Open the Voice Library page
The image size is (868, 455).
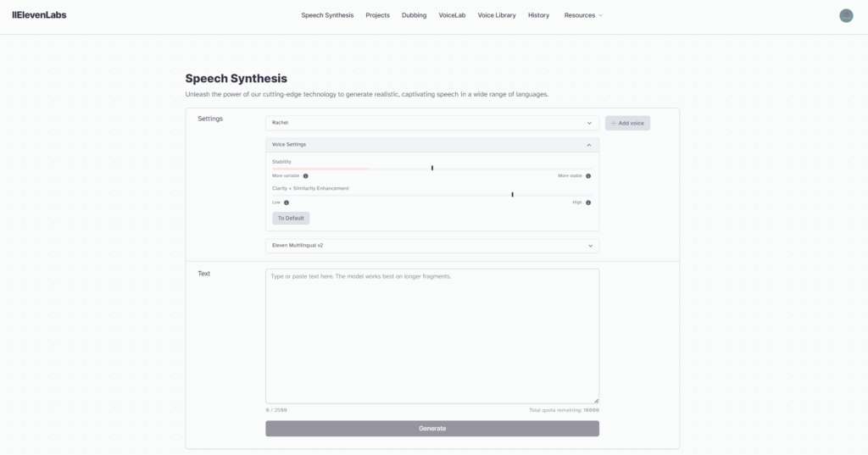[497, 15]
